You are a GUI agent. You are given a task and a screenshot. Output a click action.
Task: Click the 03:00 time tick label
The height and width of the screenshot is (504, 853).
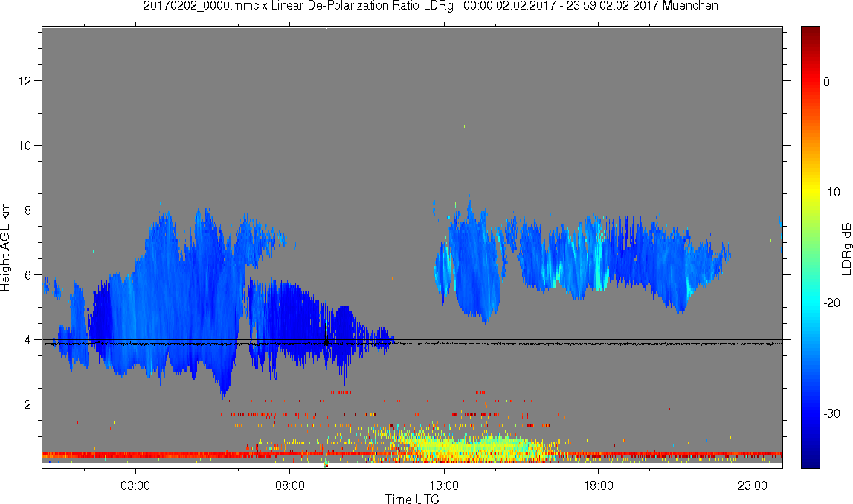[135, 485]
